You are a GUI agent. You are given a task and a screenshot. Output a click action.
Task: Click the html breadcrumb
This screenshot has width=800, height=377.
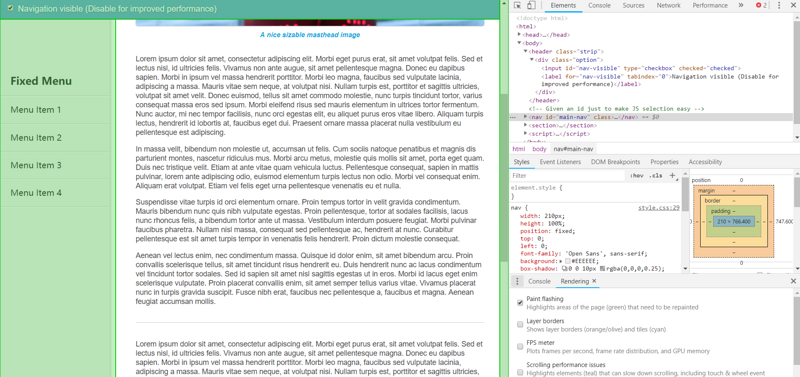tap(518, 149)
